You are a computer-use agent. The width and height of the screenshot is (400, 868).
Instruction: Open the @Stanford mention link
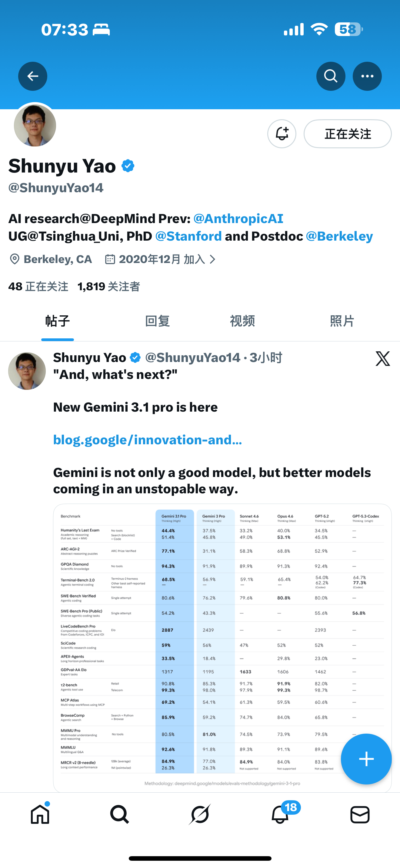[x=188, y=236]
